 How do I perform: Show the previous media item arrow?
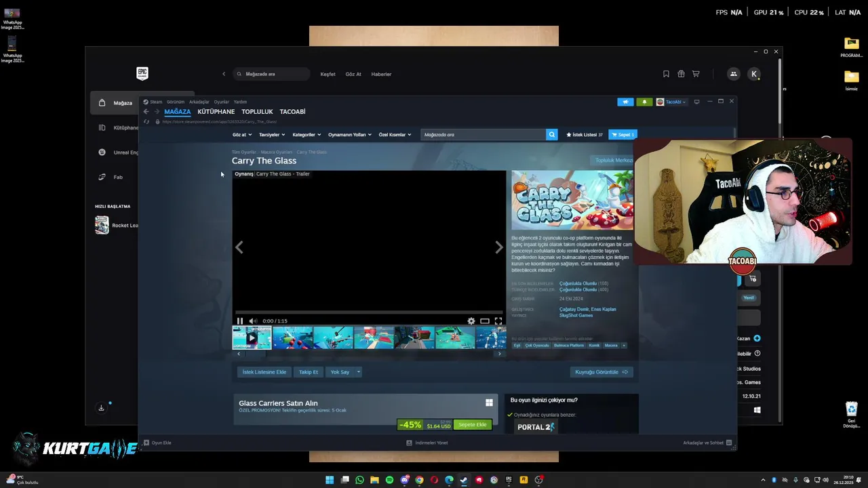pyautogui.click(x=239, y=247)
